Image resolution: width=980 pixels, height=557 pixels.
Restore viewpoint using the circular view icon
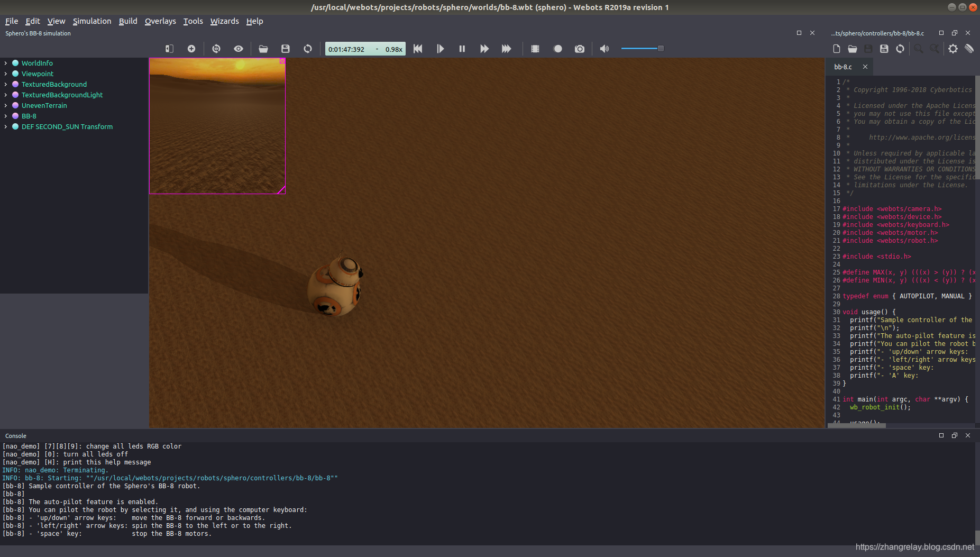(x=216, y=49)
